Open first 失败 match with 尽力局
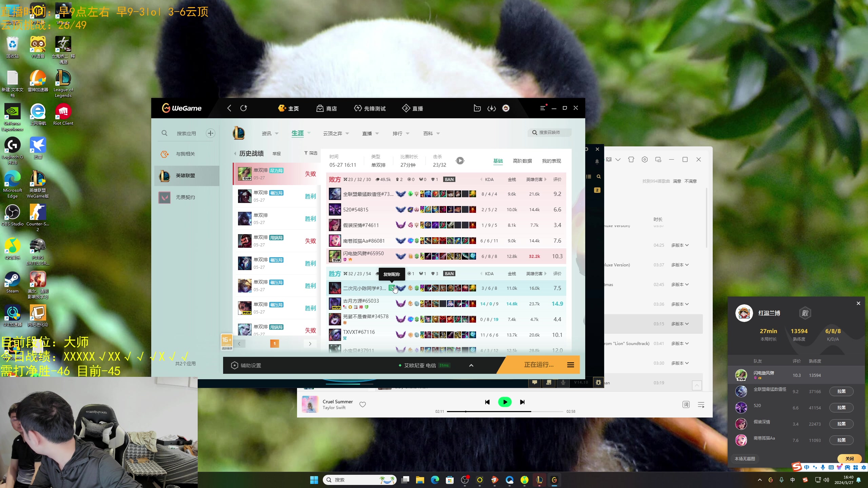868x488 pixels. tap(276, 174)
